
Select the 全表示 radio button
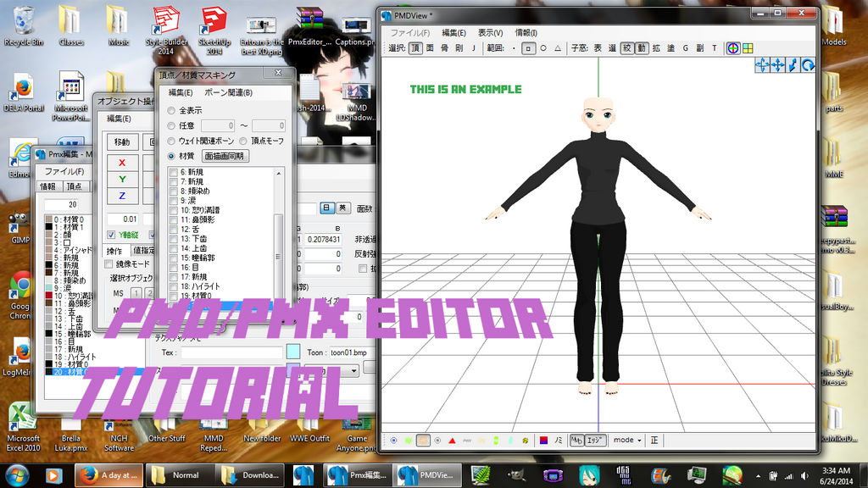pos(170,110)
